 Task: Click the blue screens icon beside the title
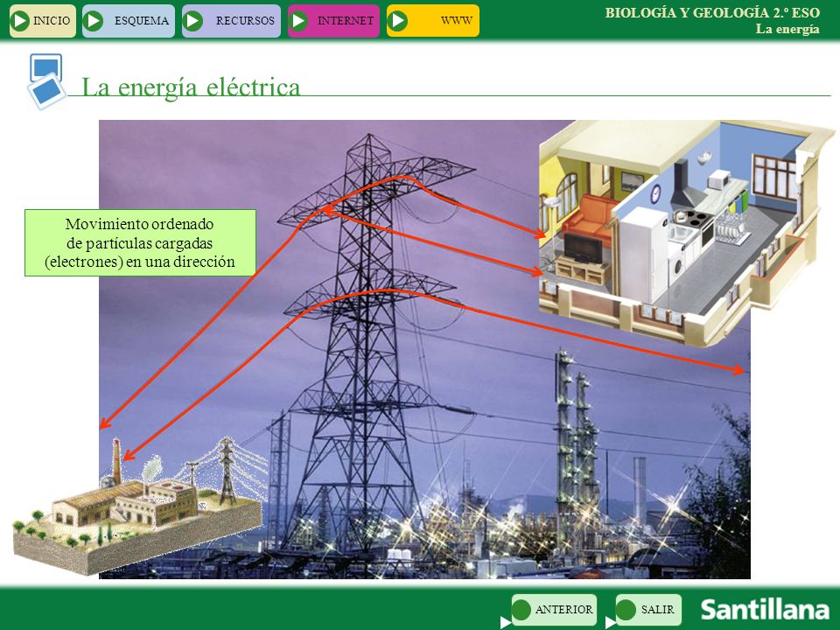(x=46, y=81)
